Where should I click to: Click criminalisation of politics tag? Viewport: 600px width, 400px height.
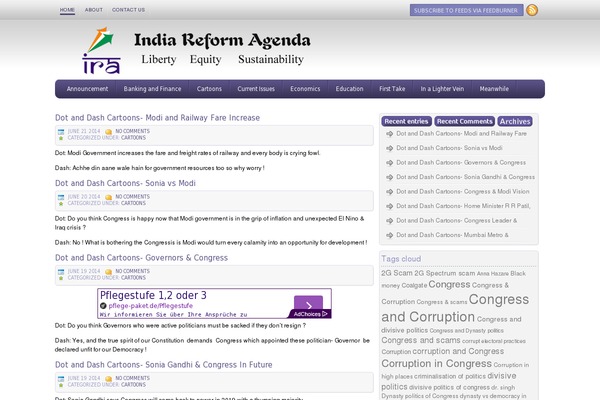[450, 377]
